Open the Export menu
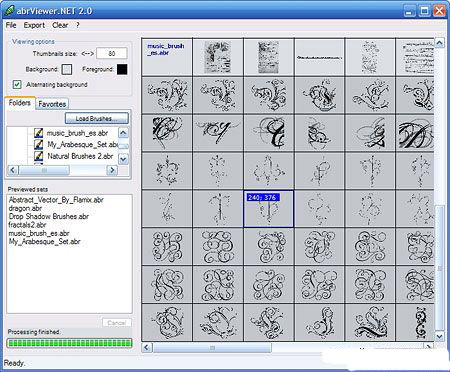Image resolution: width=450 pixels, height=372 pixels. pyautogui.click(x=34, y=25)
